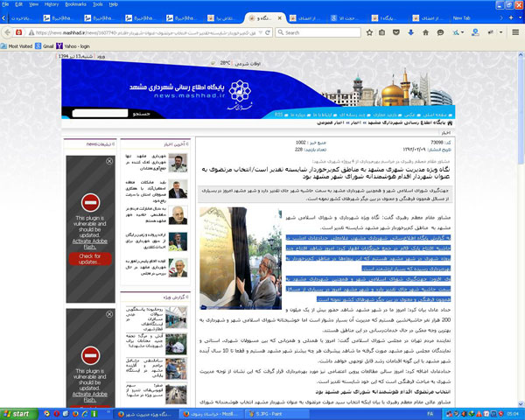Click the Pocket icon in toolbar
The width and height of the screenshot is (525, 420).
[x=396, y=32]
